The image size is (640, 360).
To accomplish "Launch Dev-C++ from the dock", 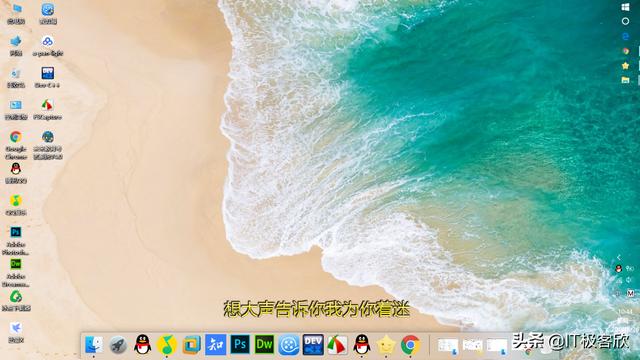I will point(313,345).
